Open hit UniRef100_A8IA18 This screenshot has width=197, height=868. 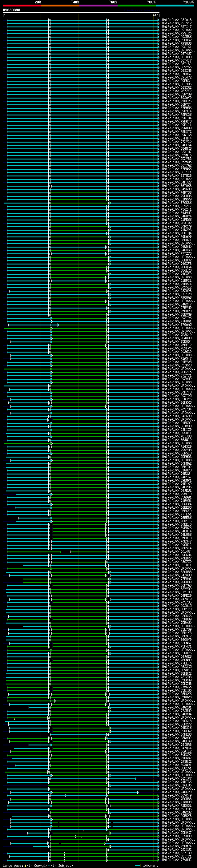coord(177,20)
